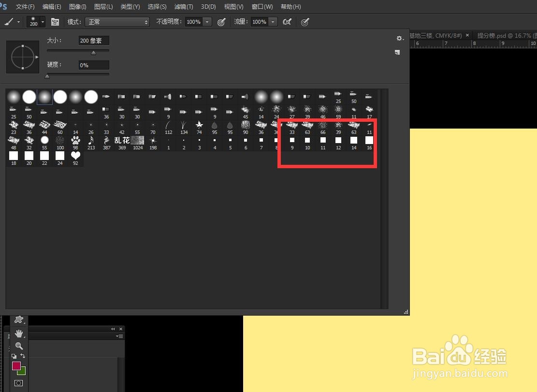Select the single blade brush 112
Viewport: 537px width, 392px height.
point(169,127)
